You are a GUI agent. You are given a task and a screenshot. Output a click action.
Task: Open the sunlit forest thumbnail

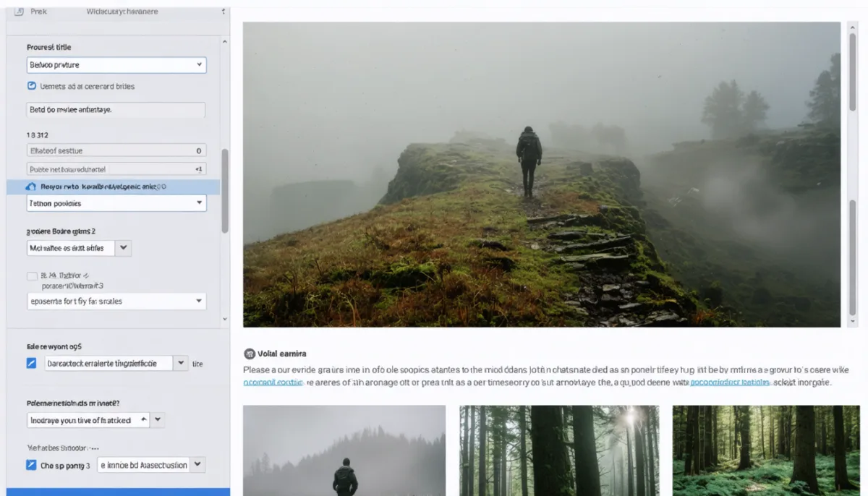(x=559, y=450)
